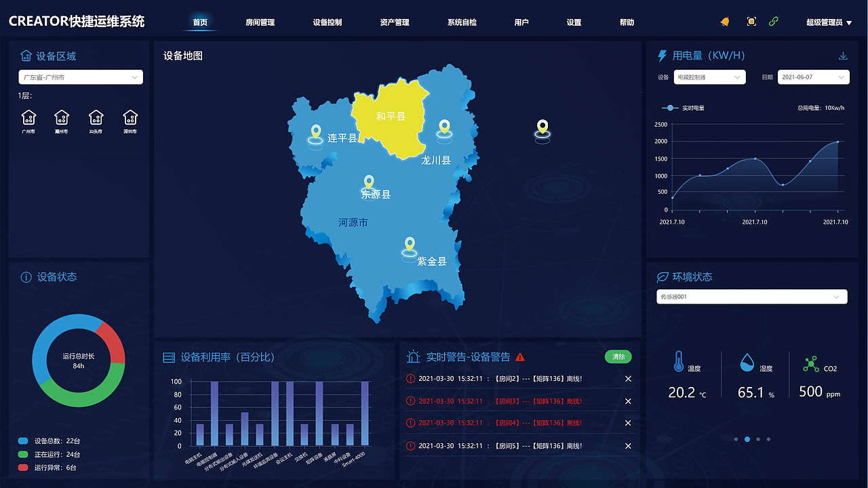Click the alert icon on 房间4 row

click(410, 422)
